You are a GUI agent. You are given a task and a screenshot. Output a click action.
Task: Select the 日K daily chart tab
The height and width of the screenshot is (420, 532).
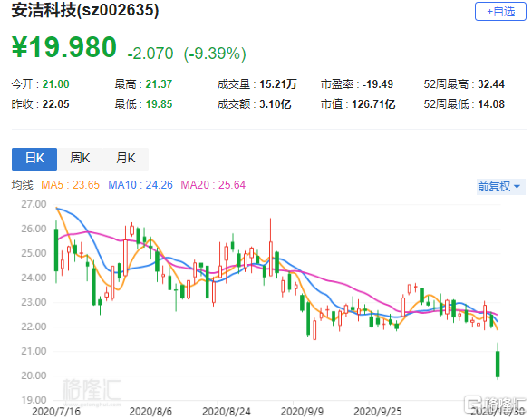(x=34, y=159)
